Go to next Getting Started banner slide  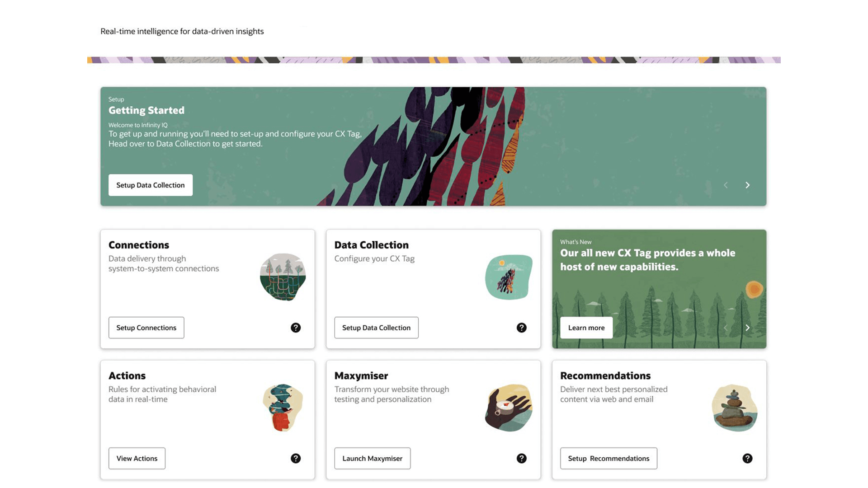747,185
